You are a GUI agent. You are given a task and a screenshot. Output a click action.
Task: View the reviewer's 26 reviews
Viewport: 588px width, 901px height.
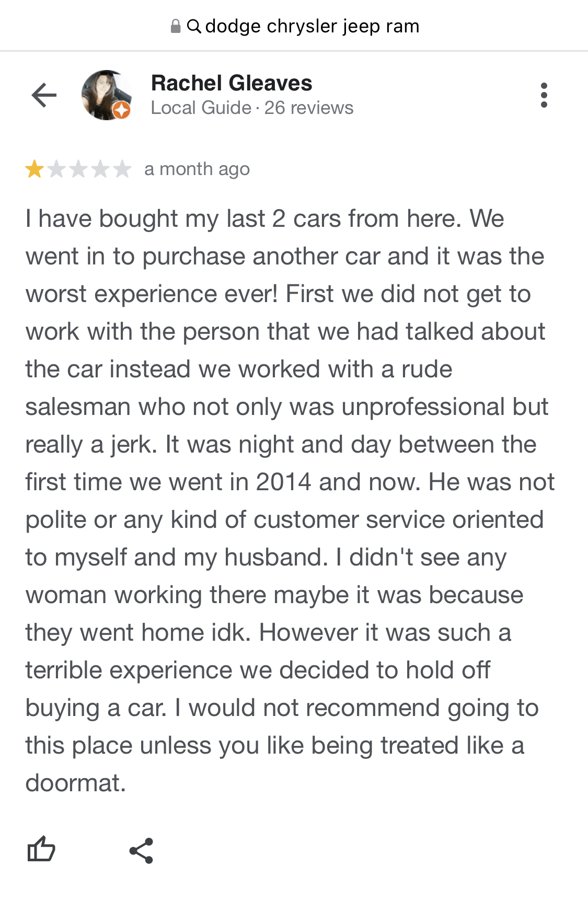pos(309,108)
